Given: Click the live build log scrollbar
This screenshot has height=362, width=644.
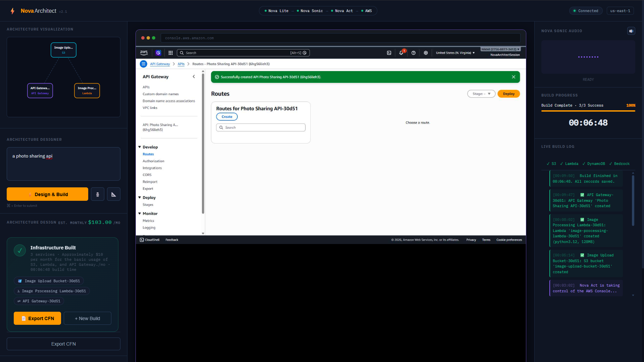Looking at the screenshot, I should (x=633, y=201).
